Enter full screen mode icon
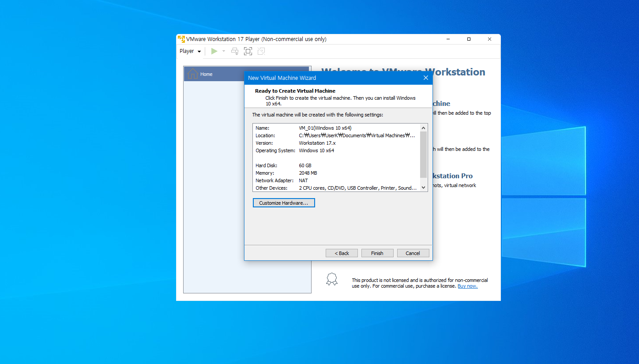This screenshot has width=639, height=364. point(248,51)
